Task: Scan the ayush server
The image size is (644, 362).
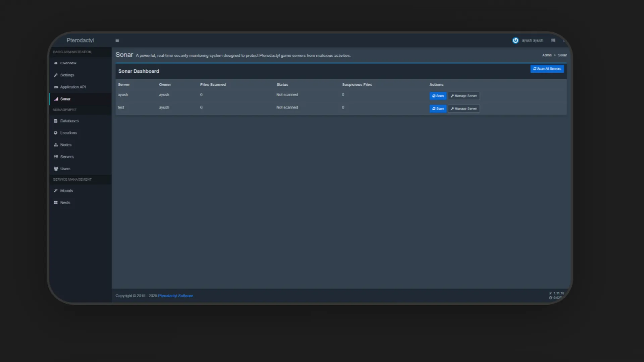Action: pos(438,96)
